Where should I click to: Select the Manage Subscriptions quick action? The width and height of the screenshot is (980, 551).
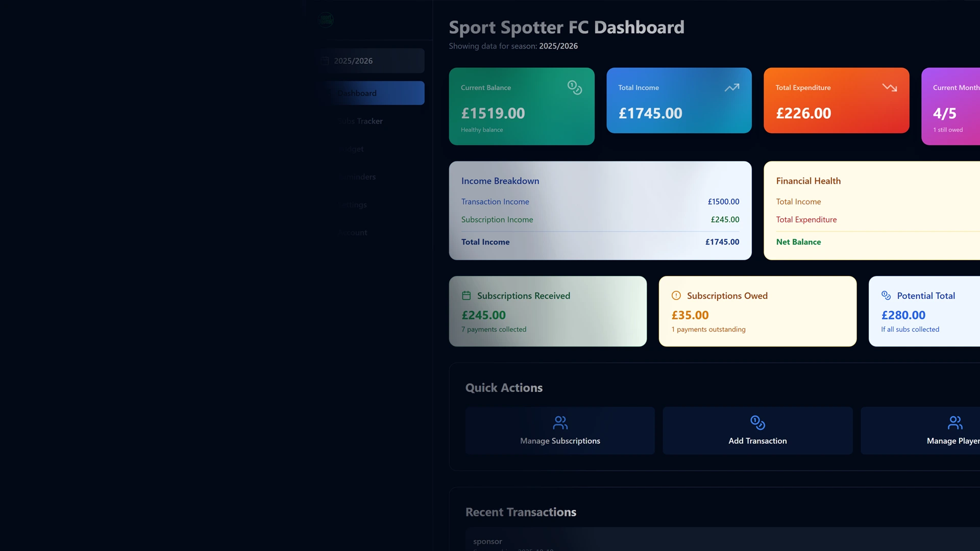pos(559,430)
